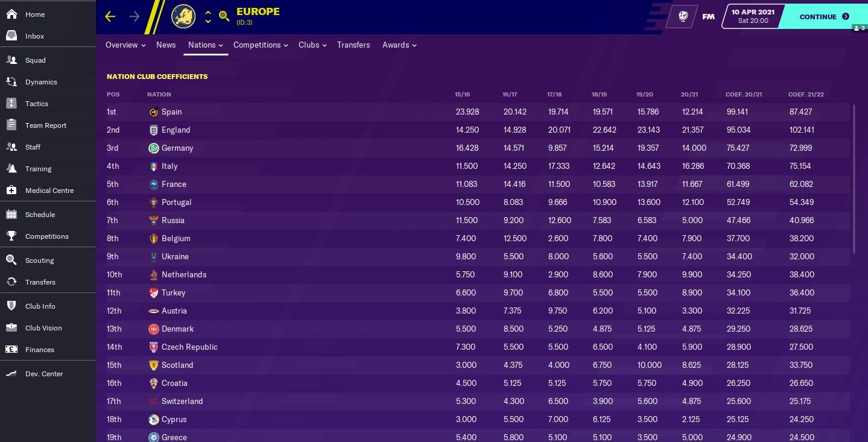868x442 pixels.
Task: Open the Training cone icon
Action: click(11, 168)
